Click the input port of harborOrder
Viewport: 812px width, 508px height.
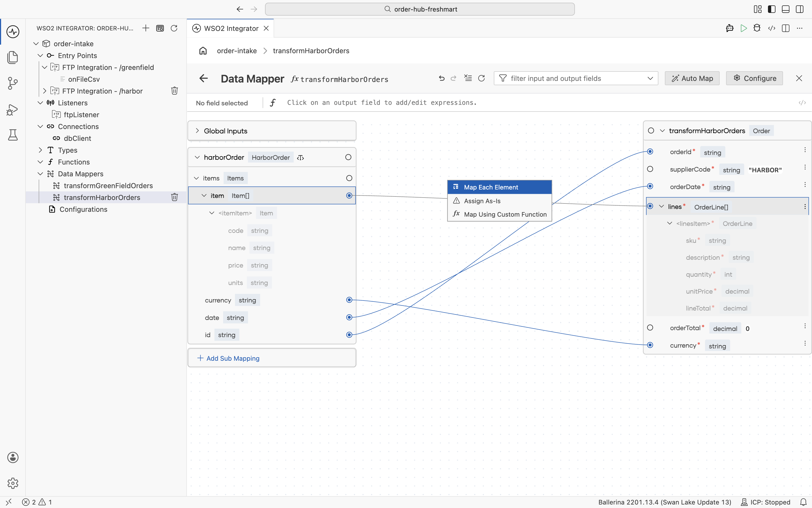click(348, 157)
